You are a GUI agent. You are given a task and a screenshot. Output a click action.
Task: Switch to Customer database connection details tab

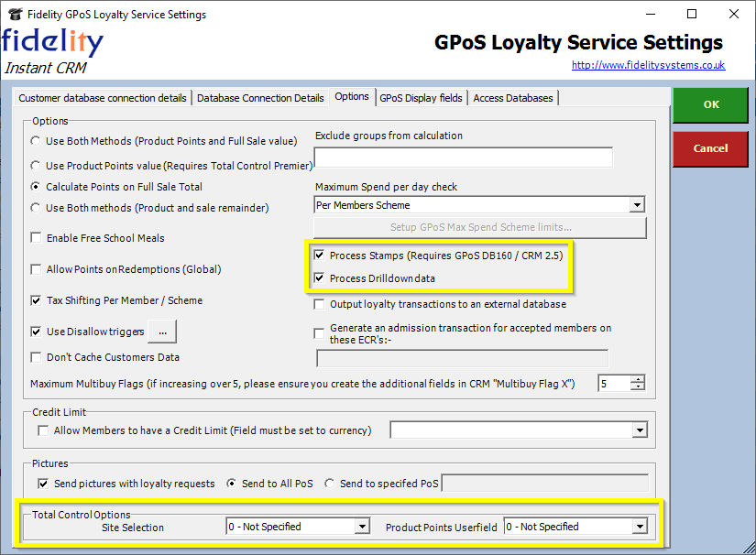click(103, 98)
